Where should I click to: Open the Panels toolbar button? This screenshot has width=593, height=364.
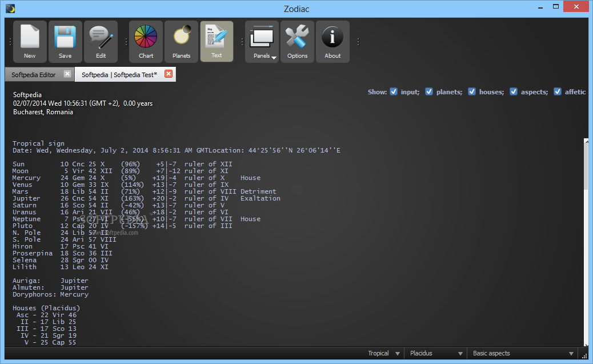[x=262, y=42]
